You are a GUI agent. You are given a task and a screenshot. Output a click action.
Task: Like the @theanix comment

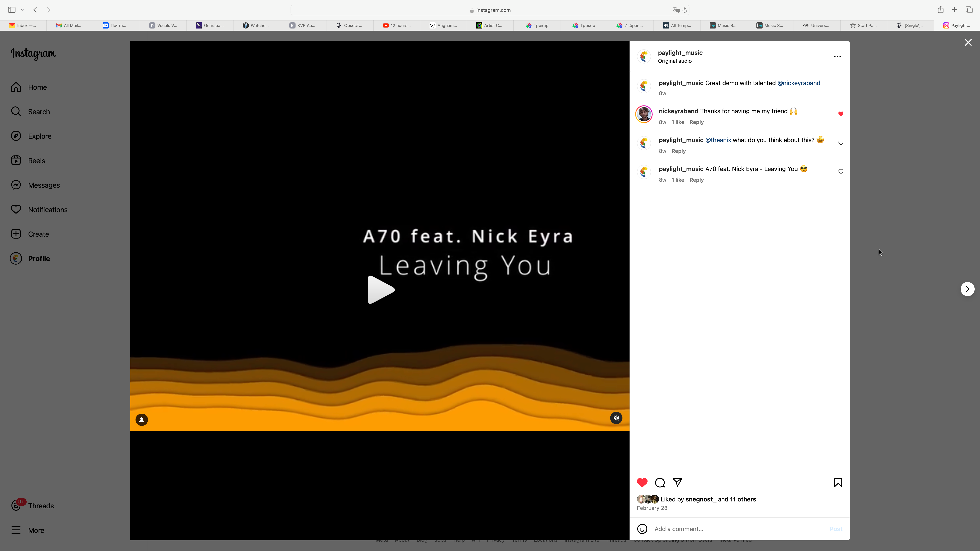[x=841, y=143]
